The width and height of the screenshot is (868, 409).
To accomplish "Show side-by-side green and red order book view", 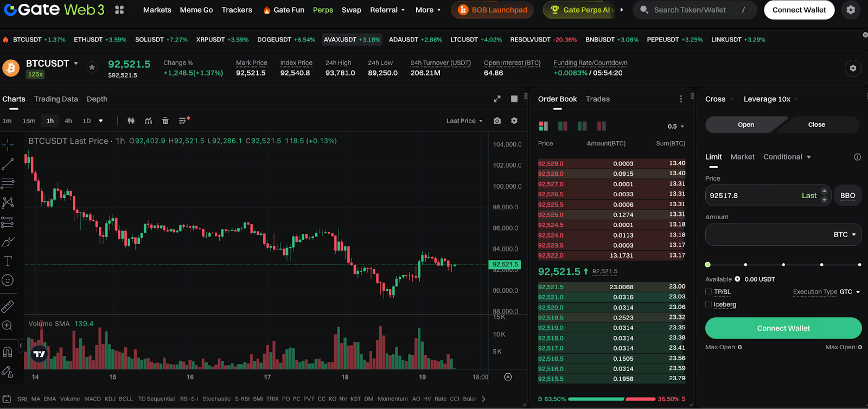I will click(563, 126).
